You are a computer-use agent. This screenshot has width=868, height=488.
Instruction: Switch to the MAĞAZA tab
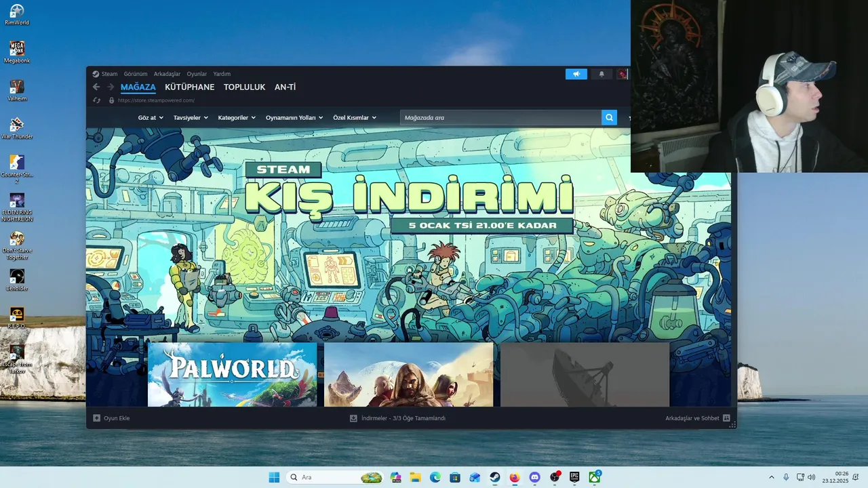[x=138, y=87]
